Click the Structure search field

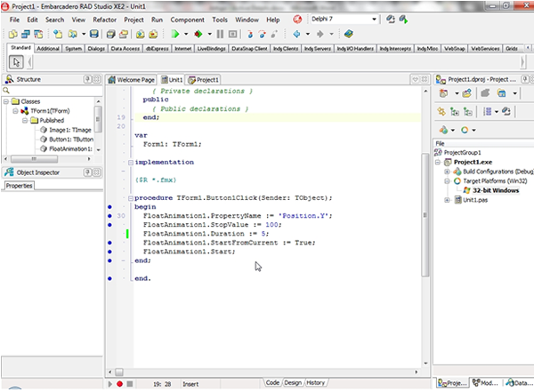tap(53, 91)
